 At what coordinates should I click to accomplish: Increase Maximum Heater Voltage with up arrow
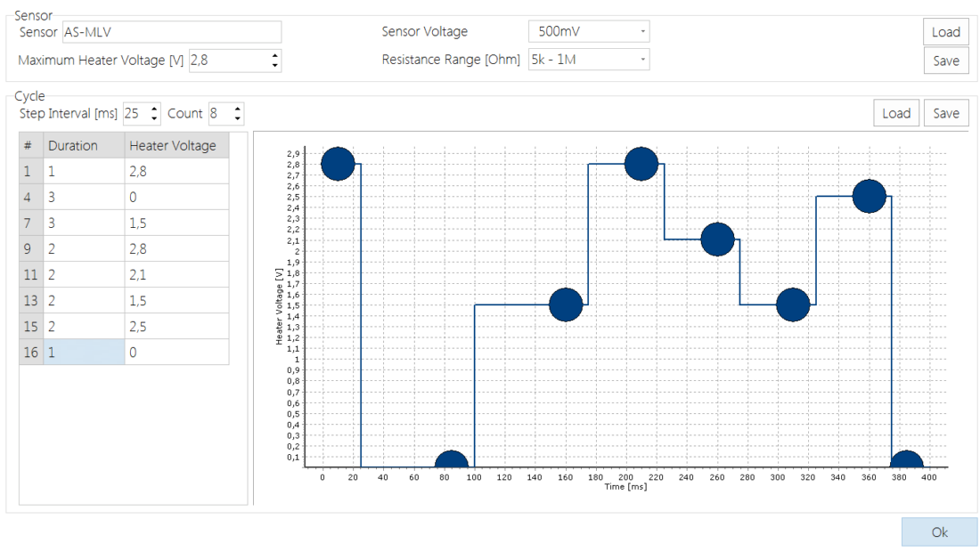[274, 55]
